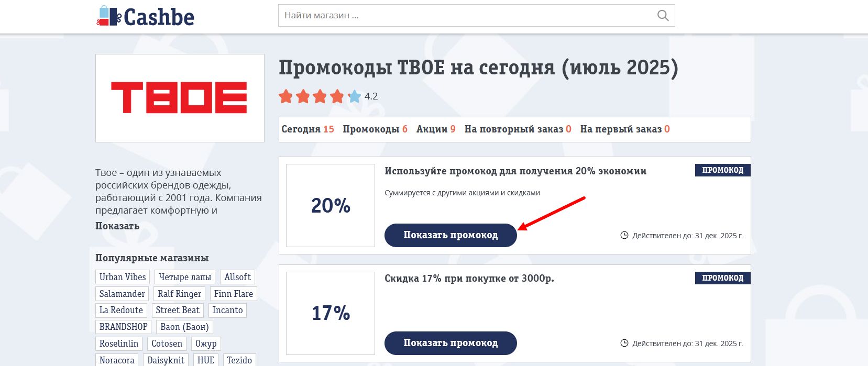Open Urban Vibes store tag
Screen dimensions: 868x366
123,277
